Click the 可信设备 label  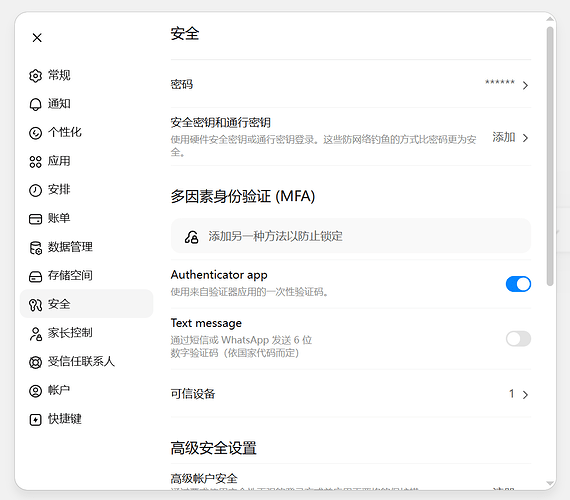coord(193,394)
